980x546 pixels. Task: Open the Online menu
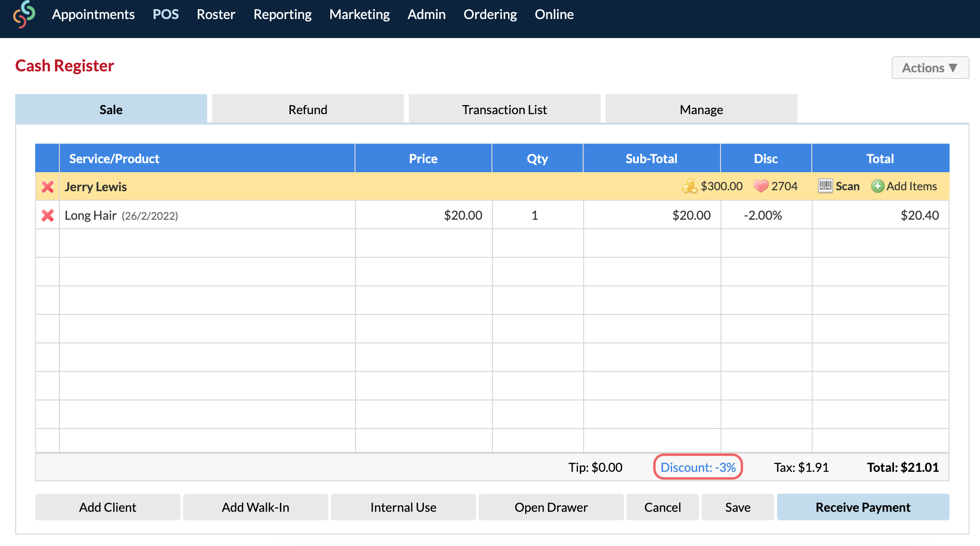[554, 14]
